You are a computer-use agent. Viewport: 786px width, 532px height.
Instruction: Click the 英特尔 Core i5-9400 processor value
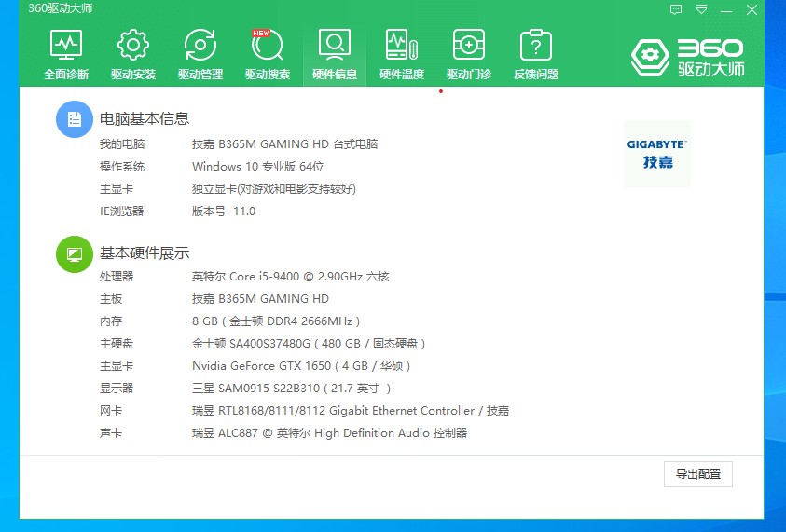click(290, 277)
